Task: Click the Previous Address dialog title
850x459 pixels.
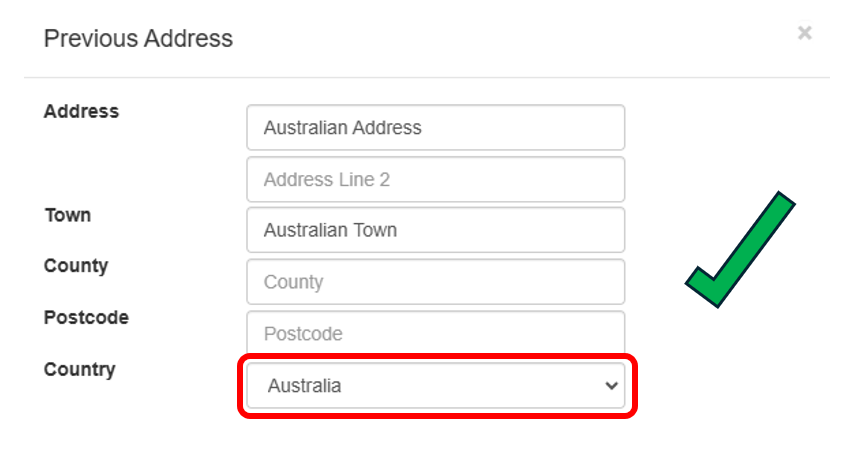Action: point(138,39)
